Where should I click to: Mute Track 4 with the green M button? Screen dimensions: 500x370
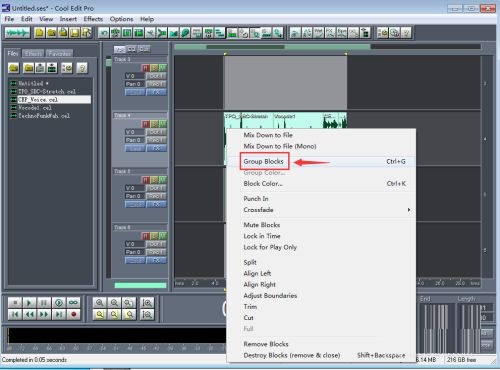point(162,124)
